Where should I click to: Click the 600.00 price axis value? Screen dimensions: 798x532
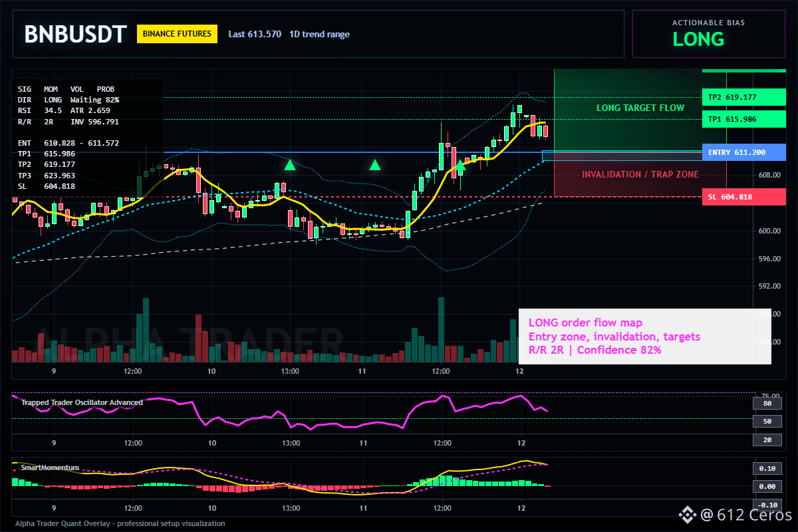[768, 231]
